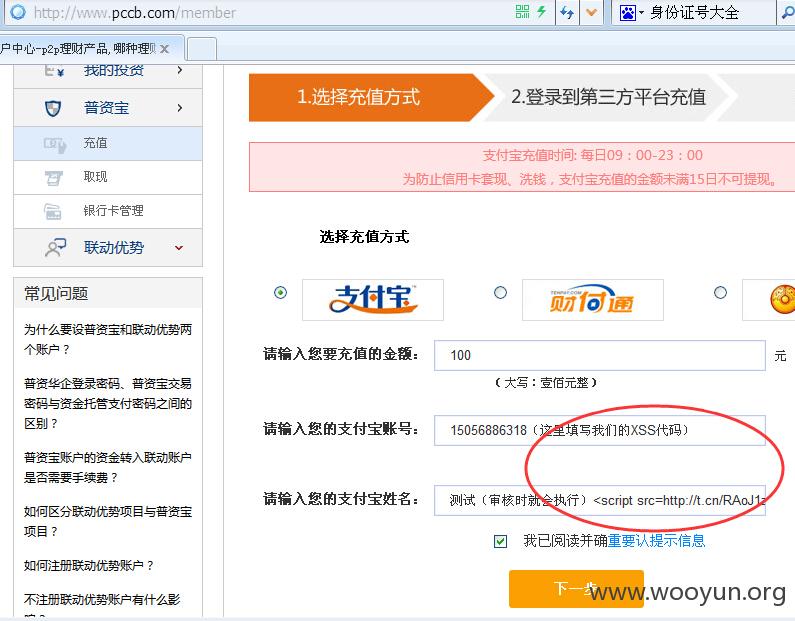Select the 财付通 radio button
Viewport: 795px width, 621px height.
point(500,293)
